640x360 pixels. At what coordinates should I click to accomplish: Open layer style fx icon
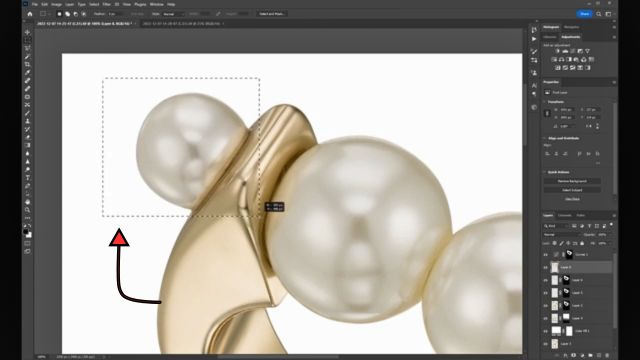click(565, 356)
